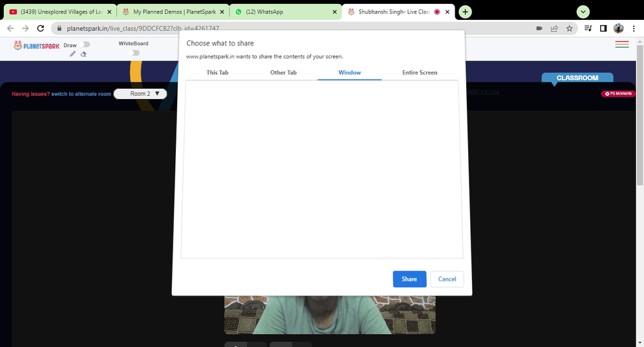This screenshot has width=644, height=347.
Task: Open the Chrome profile avatar
Action: tap(618, 28)
